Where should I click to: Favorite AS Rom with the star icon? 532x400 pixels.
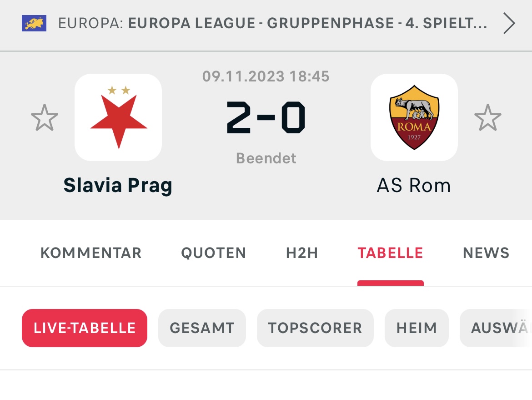487,117
